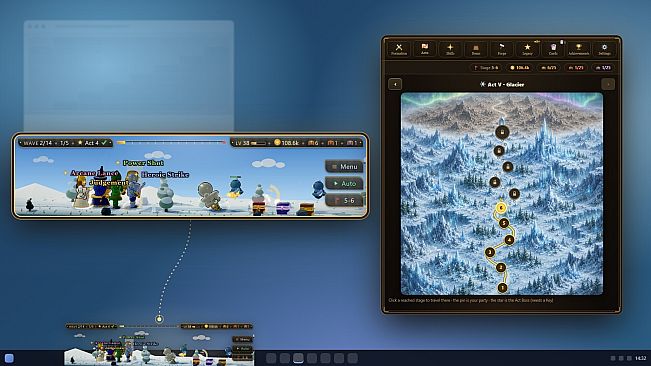
Task: Open the Formation tab with crossed swords
Action: click(399, 49)
